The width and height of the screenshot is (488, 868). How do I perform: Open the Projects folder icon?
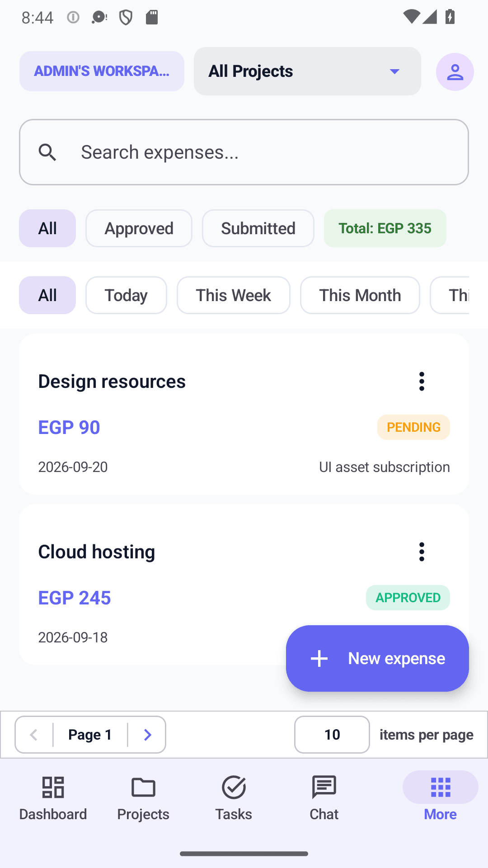click(x=143, y=788)
